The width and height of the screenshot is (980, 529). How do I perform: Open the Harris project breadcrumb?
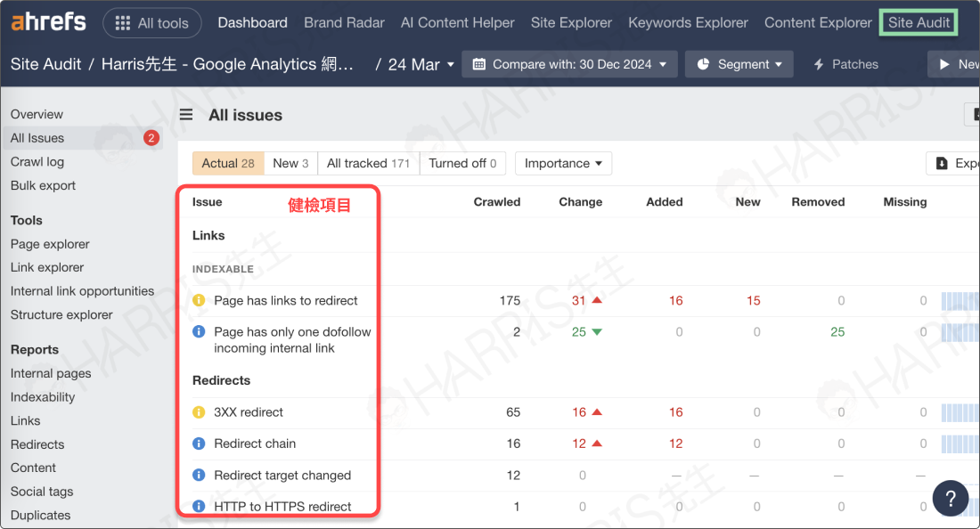pyautogui.click(x=227, y=64)
